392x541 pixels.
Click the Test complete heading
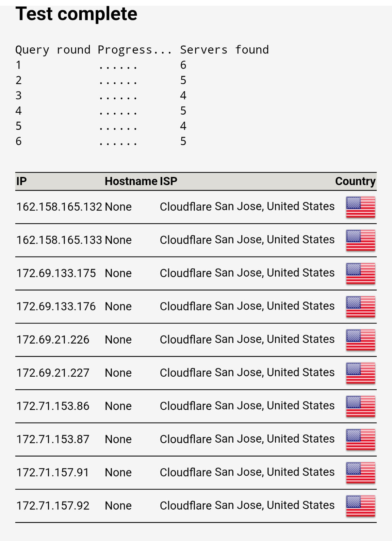[x=77, y=14]
